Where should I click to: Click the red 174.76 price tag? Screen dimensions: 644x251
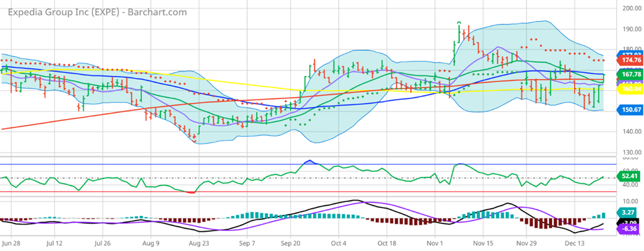[x=630, y=60]
